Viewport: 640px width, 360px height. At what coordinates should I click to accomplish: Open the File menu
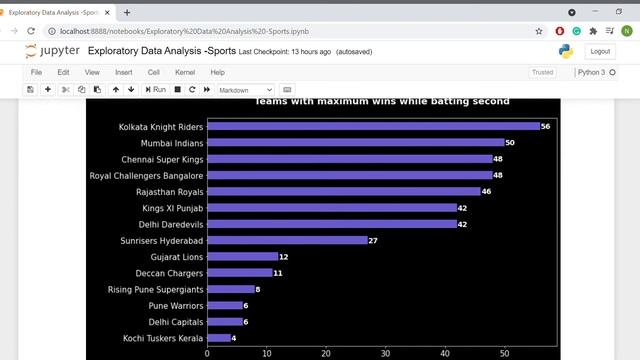pyautogui.click(x=36, y=72)
